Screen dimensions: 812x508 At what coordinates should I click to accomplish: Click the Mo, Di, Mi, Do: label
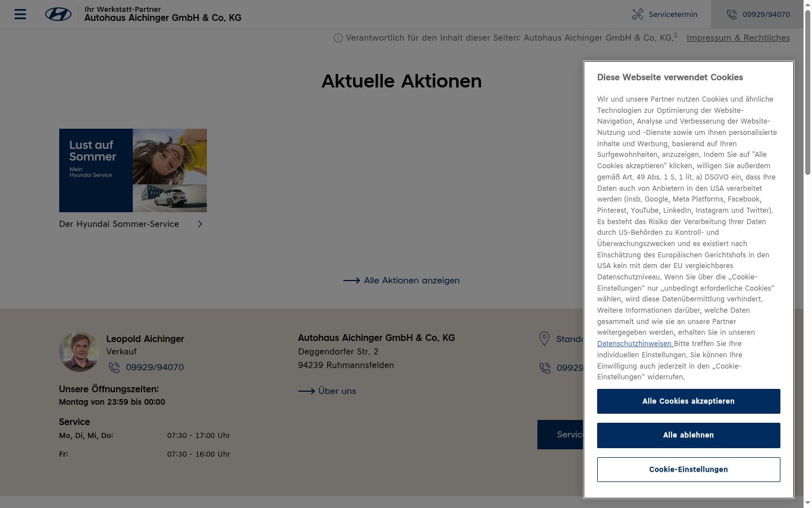pyautogui.click(x=86, y=436)
